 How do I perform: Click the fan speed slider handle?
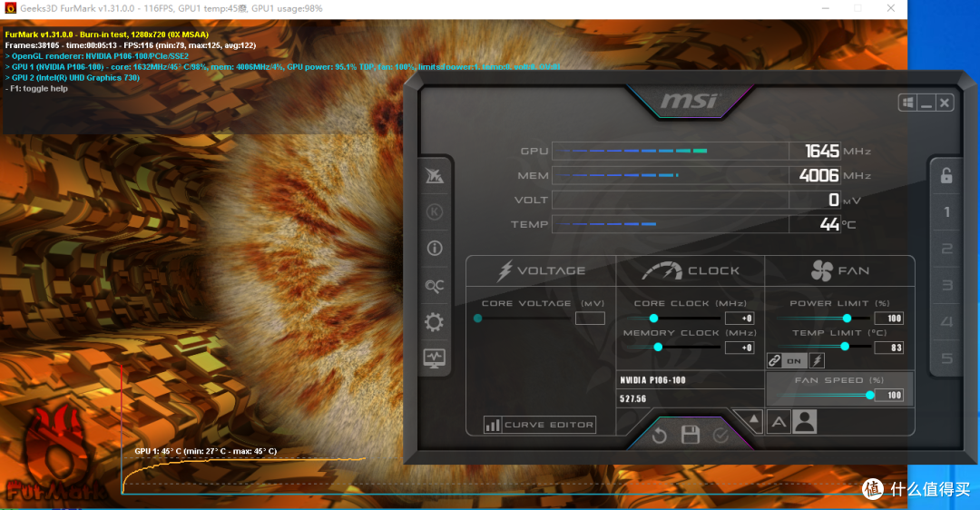870,395
